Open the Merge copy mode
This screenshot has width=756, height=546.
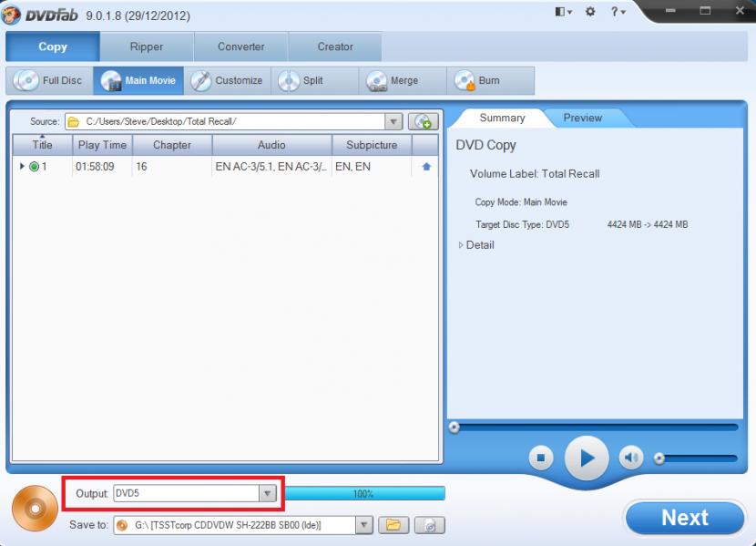click(x=393, y=80)
